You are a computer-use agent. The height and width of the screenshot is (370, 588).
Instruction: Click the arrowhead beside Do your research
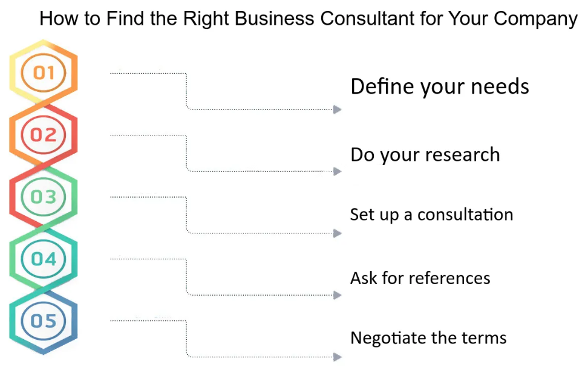coord(337,171)
